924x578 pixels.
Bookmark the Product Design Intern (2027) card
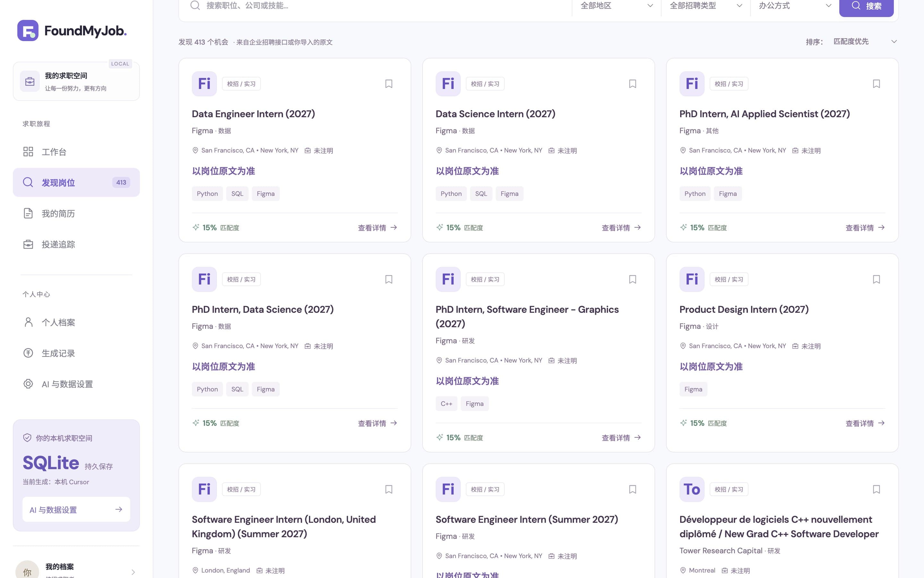[x=876, y=279]
